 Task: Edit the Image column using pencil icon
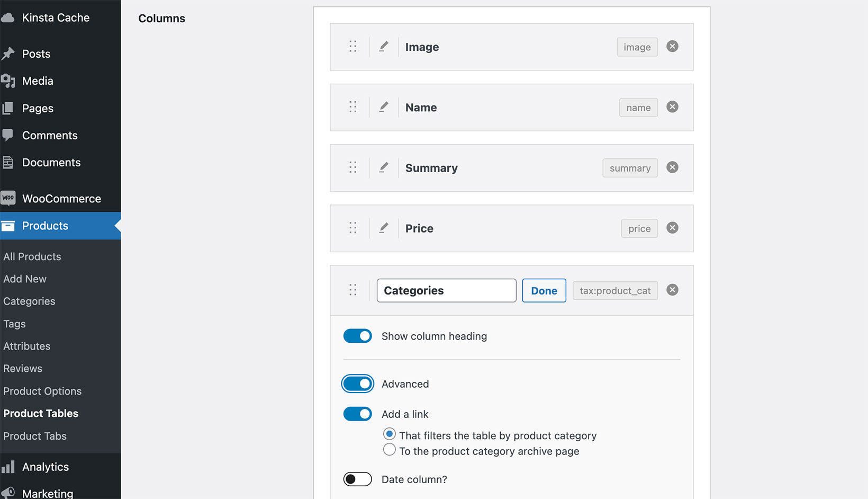[383, 47]
